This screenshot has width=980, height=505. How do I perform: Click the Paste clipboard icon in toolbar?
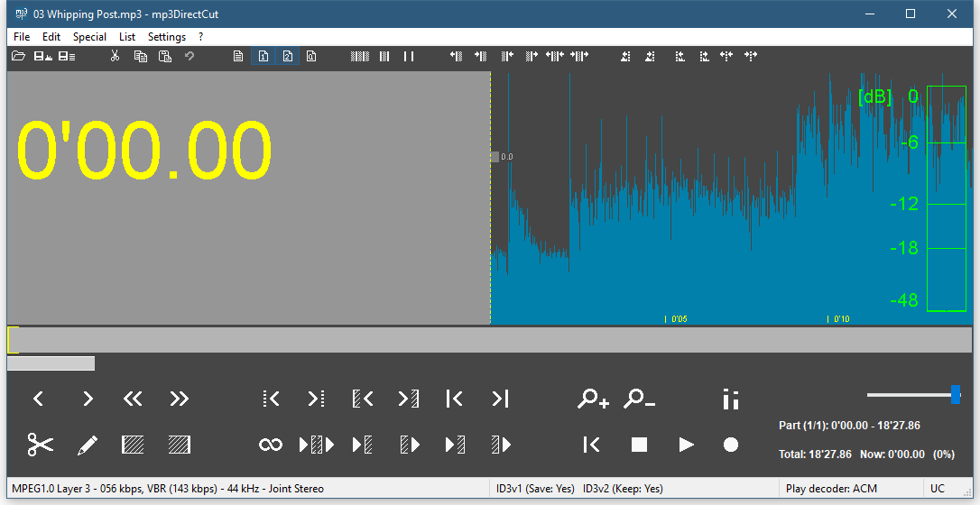coord(165,57)
